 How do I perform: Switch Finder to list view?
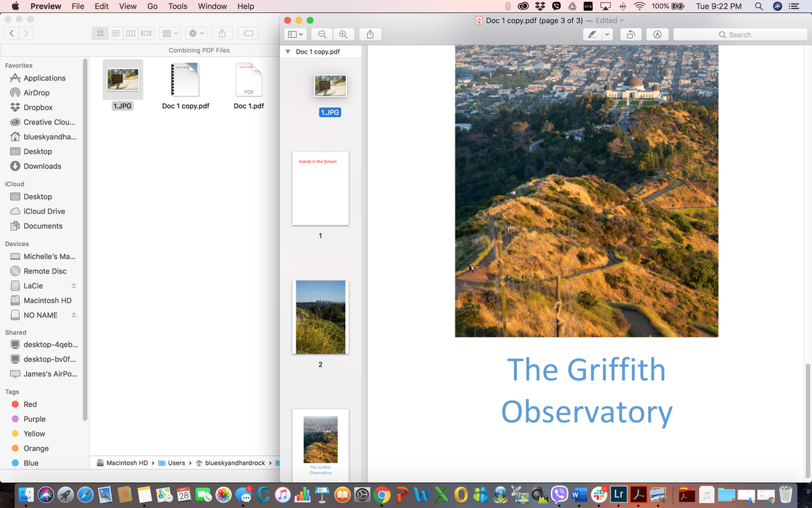(x=116, y=33)
